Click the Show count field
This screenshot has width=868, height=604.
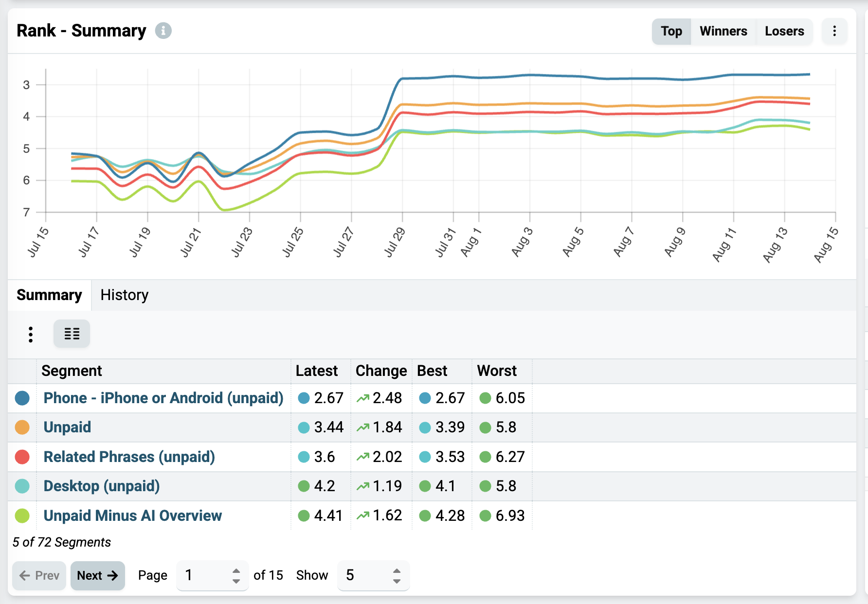click(374, 575)
